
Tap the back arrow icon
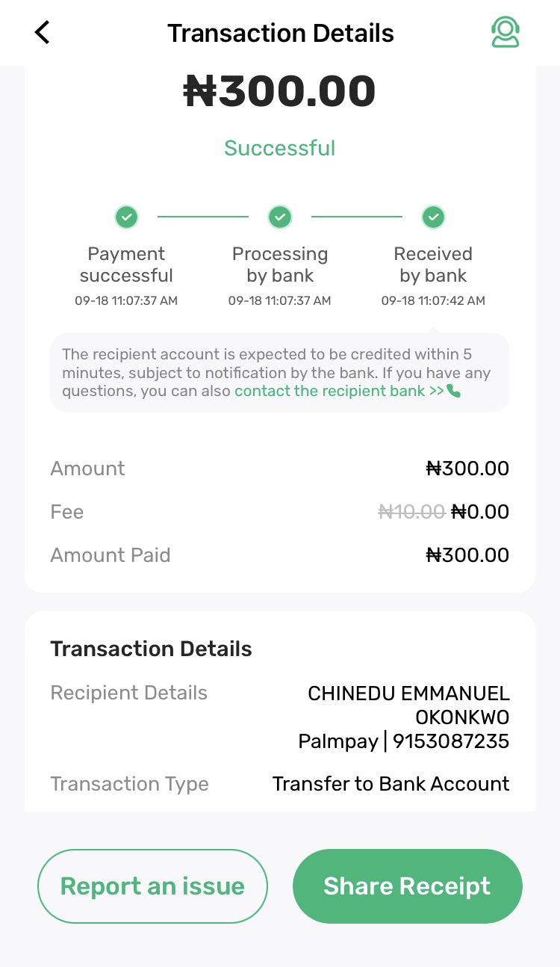[43, 33]
